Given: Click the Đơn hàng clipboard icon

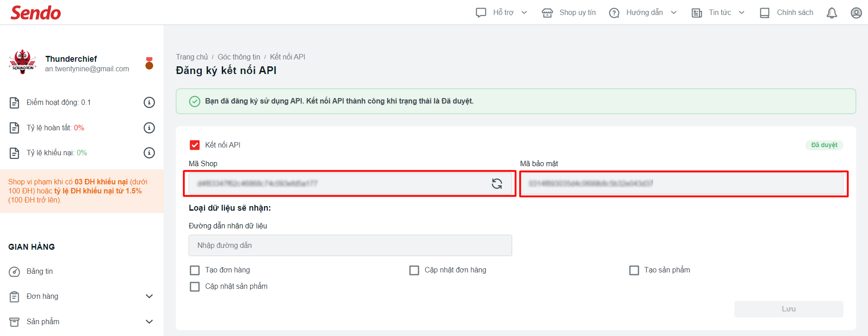Looking at the screenshot, I should [15, 296].
